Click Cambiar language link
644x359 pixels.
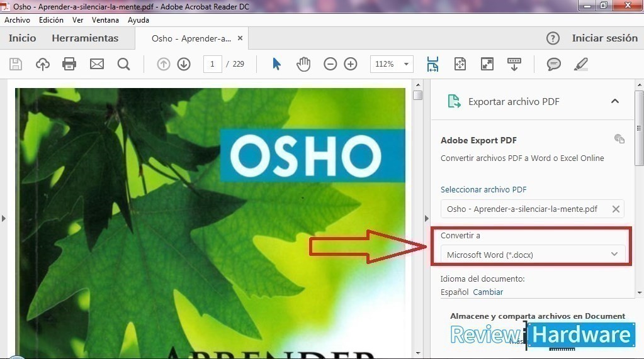(x=488, y=292)
